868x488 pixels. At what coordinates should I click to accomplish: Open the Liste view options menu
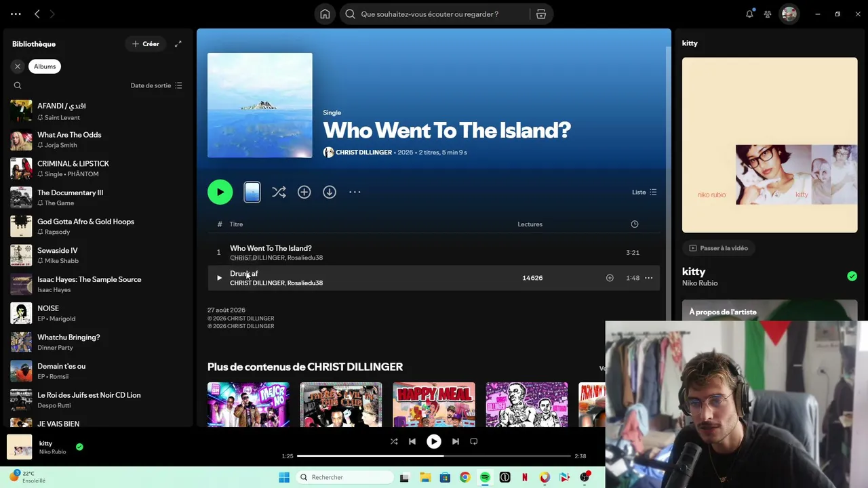pos(644,192)
